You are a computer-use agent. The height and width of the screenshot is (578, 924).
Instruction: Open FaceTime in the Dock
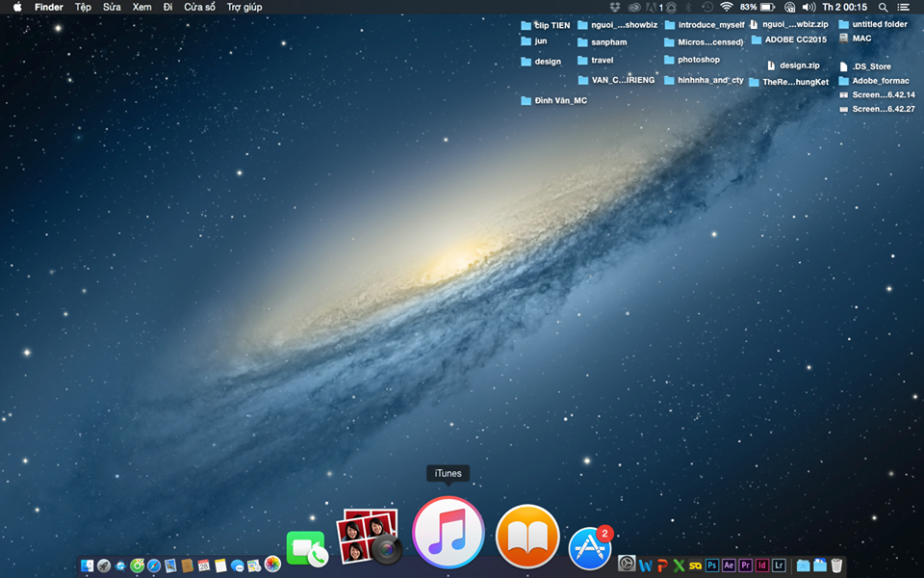pyautogui.click(x=306, y=549)
